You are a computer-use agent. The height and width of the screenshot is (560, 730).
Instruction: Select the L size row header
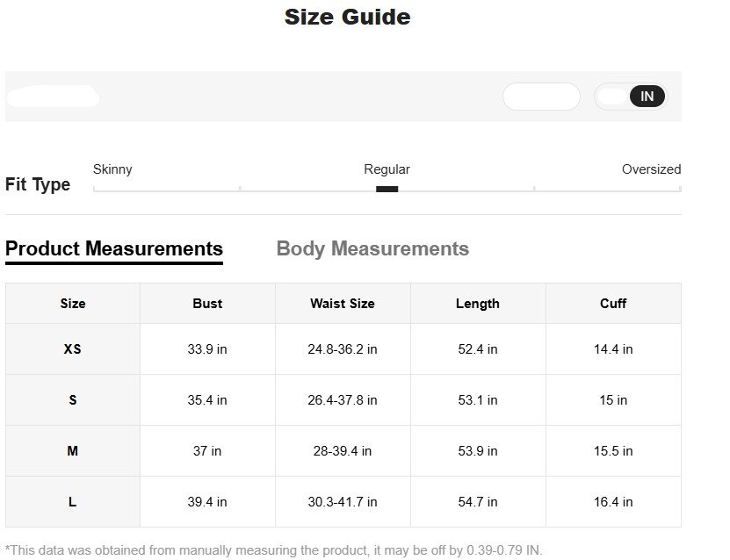click(x=73, y=502)
